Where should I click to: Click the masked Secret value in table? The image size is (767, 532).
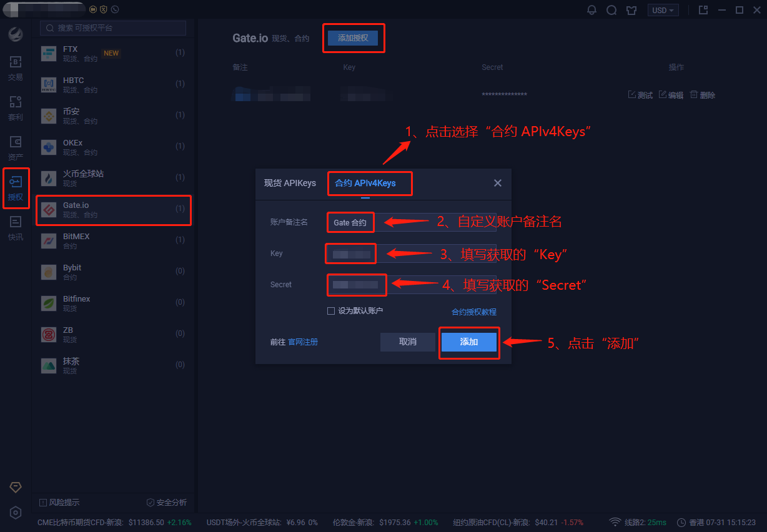tap(504, 95)
